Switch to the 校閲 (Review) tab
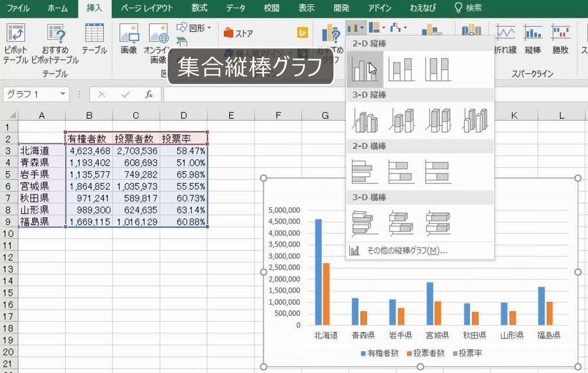This screenshot has width=588, height=373. pyautogui.click(x=272, y=8)
